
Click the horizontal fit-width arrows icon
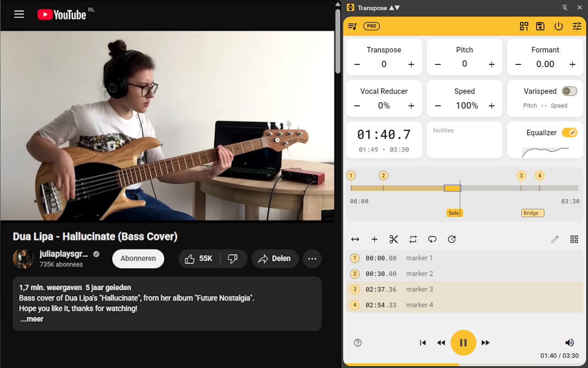pyautogui.click(x=355, y=239)
